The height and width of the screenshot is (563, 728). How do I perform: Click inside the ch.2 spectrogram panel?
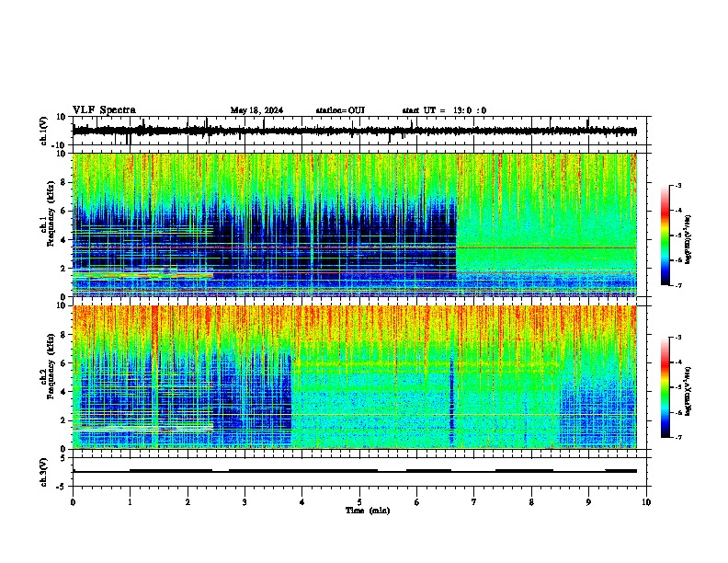coord(355,377)
